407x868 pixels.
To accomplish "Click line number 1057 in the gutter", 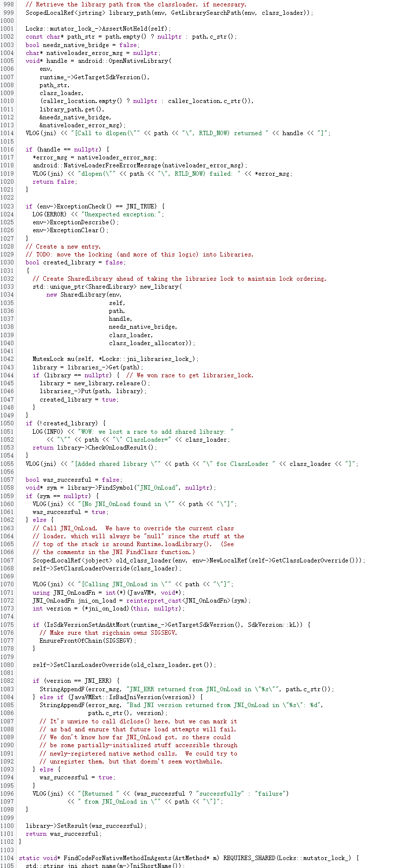I will [7, 480].
